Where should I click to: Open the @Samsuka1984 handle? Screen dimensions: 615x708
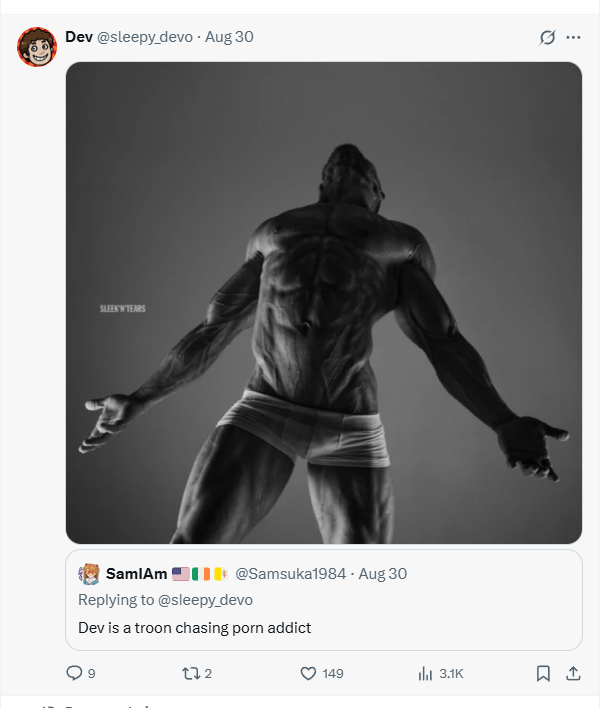(x=290, y=573)
